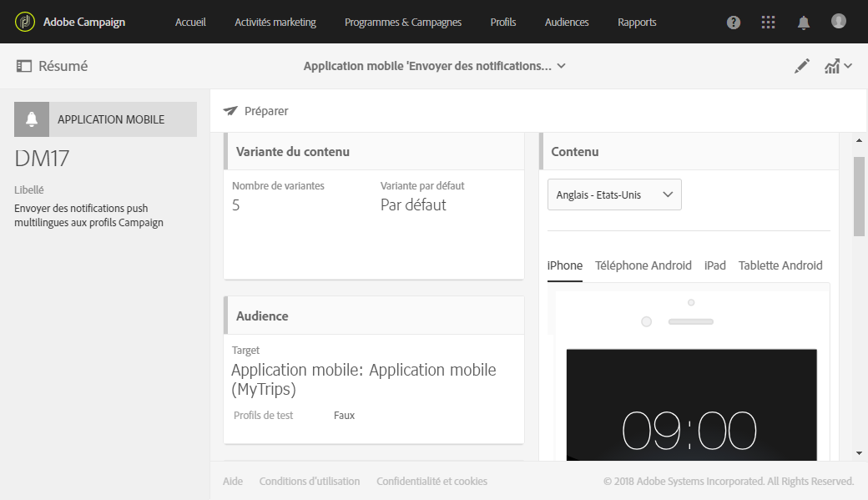Expand the reports chart dropdown arrow

click(847, 66)
